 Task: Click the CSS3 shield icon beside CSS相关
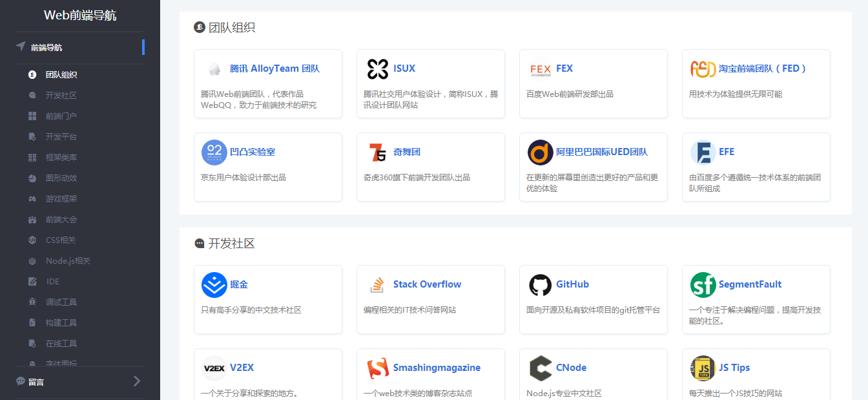(32, 240)
